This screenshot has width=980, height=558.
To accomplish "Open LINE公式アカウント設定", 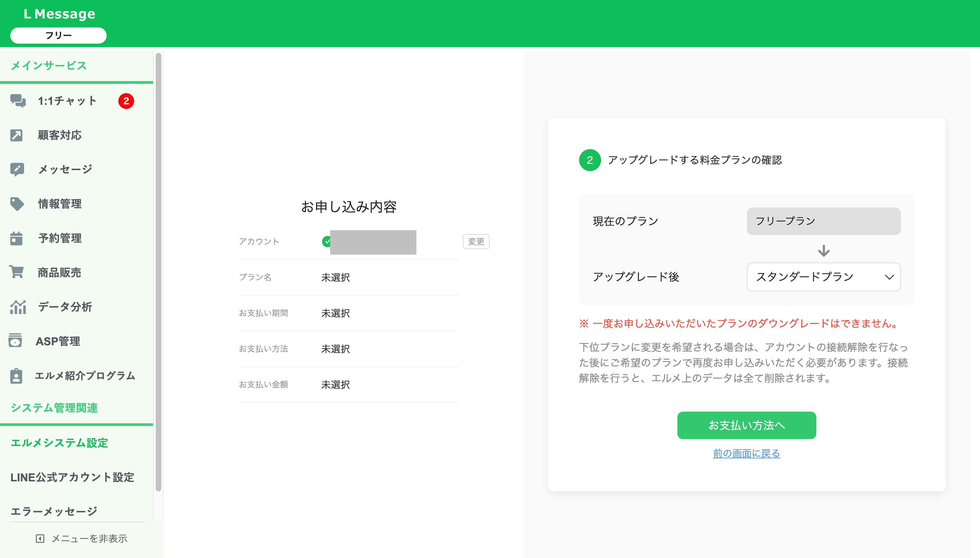I will tap(72, 477).
